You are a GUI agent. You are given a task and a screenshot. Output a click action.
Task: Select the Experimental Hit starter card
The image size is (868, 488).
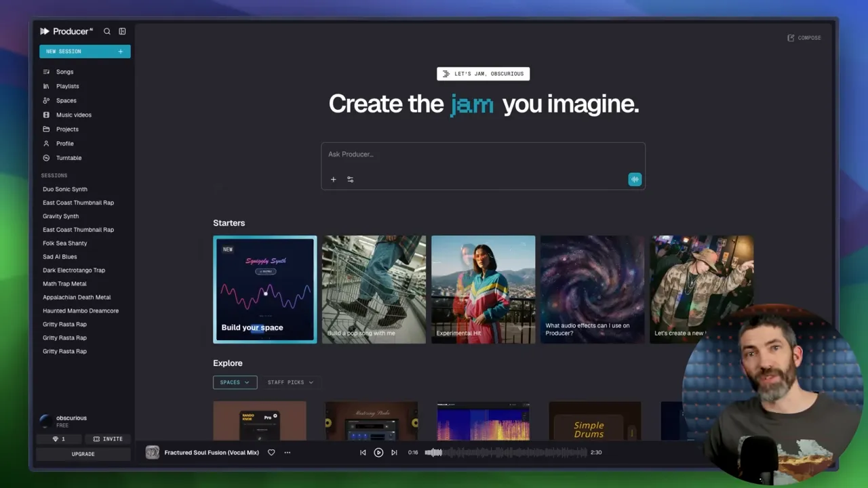[483, 289]
